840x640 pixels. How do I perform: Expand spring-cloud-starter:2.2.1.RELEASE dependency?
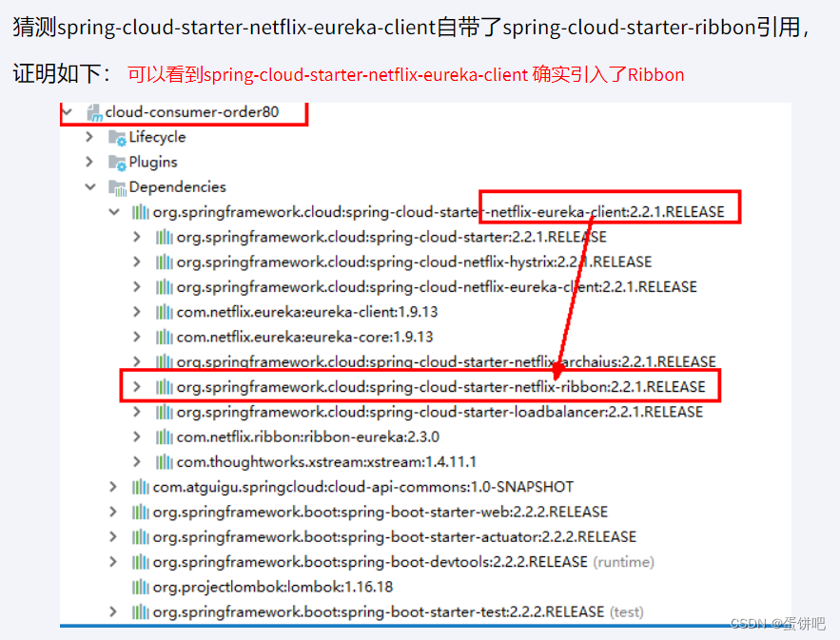point(137,237)
